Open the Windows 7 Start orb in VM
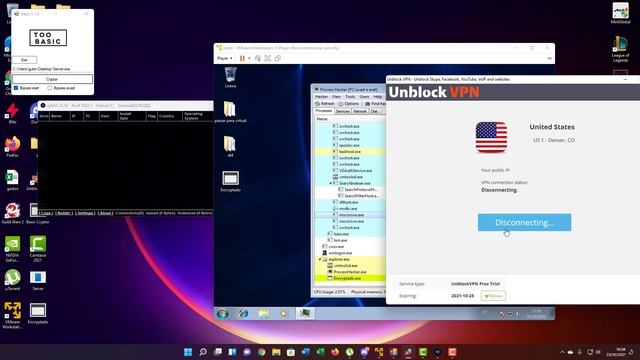Screen dimensions: 640x360 223,313
